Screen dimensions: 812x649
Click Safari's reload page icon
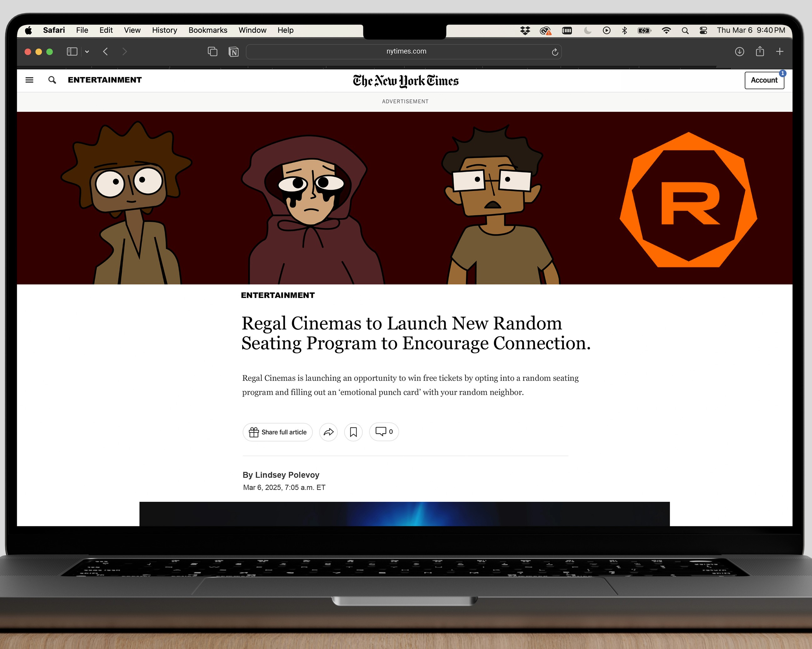[x=554, y=52]
